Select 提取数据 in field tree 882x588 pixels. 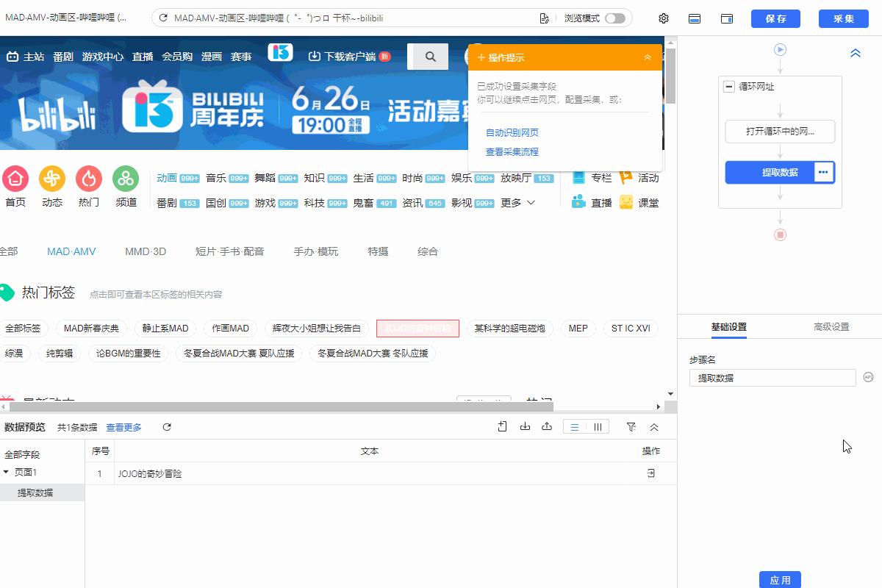click(35, 493)
